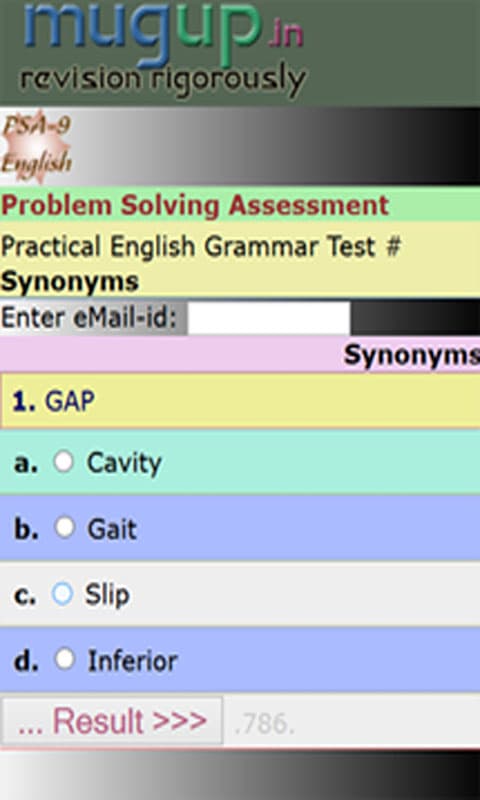Click the PSA-9 English star badge
Image resolution: width=480 pixels, height=800 pixels.
pos(36,146)
